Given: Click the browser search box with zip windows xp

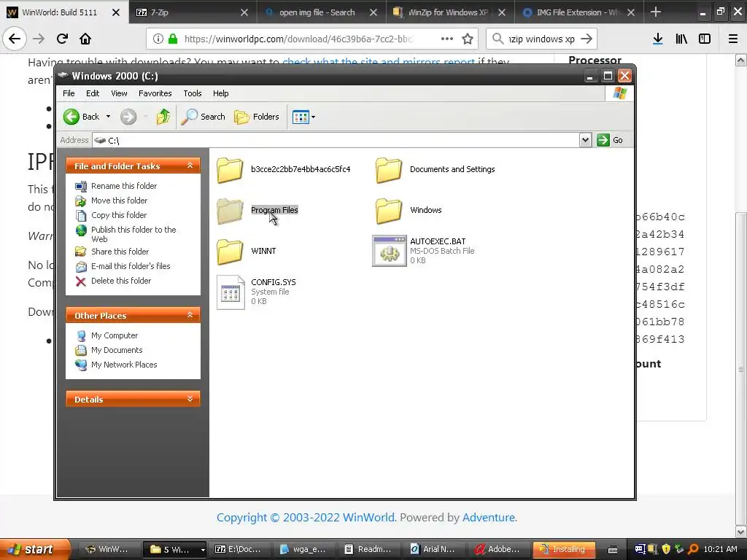Looking at the screenshot, I should [x=542, y=39].
